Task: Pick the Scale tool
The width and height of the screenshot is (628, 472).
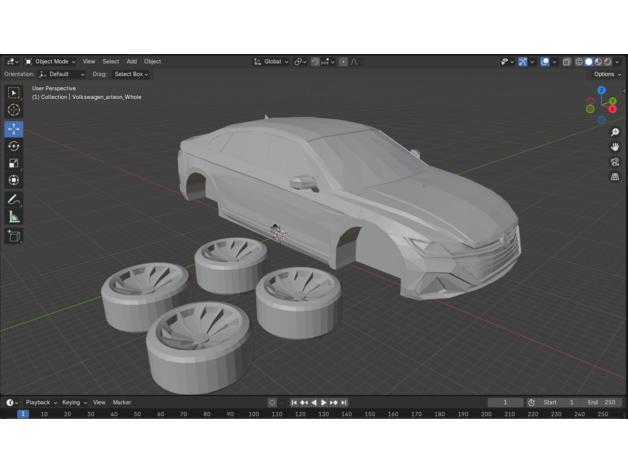Action: [x=14, y=163]
